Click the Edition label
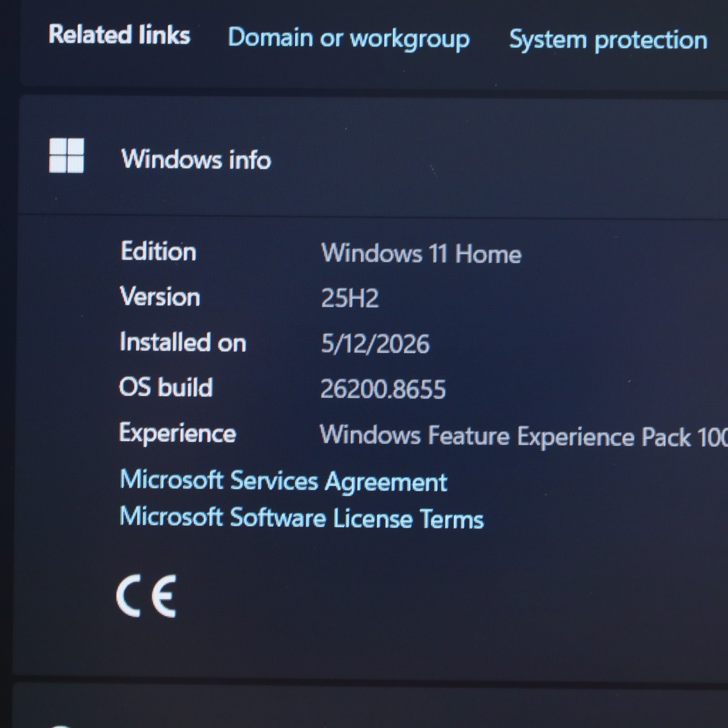728x728 pixels. tap(158, 251)
